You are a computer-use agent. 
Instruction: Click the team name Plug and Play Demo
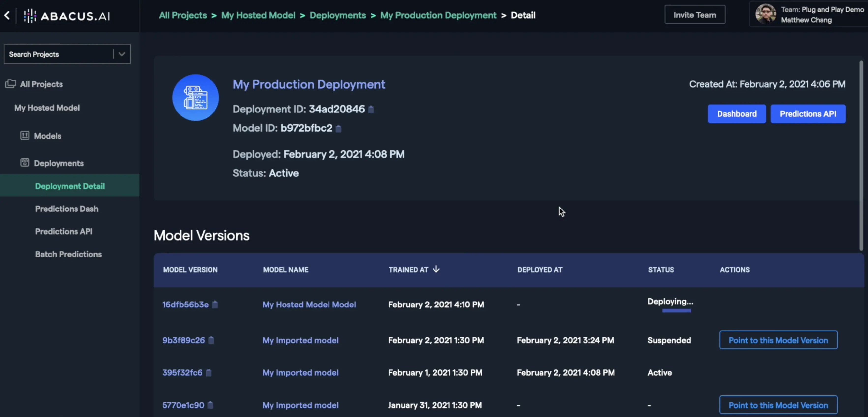pos(833,9)
